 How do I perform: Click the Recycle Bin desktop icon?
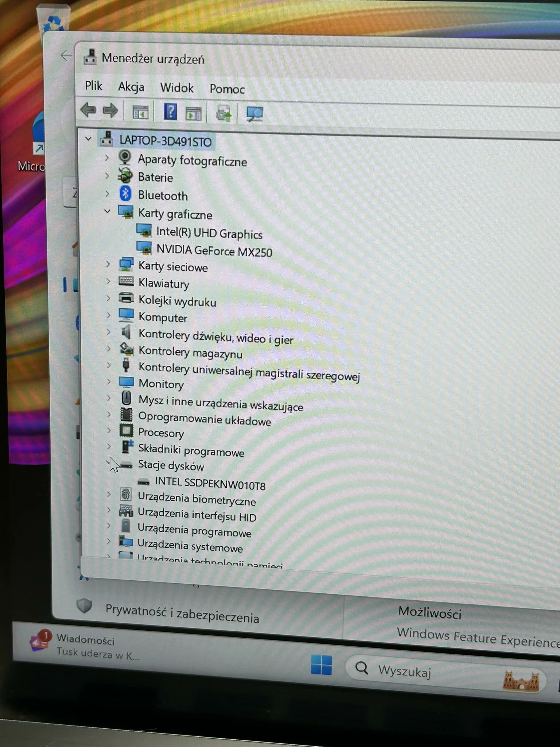[53, 22]
